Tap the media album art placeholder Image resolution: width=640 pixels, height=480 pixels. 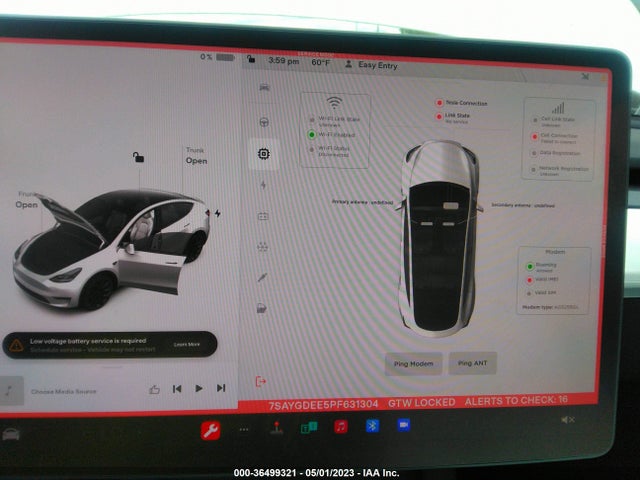11,391
